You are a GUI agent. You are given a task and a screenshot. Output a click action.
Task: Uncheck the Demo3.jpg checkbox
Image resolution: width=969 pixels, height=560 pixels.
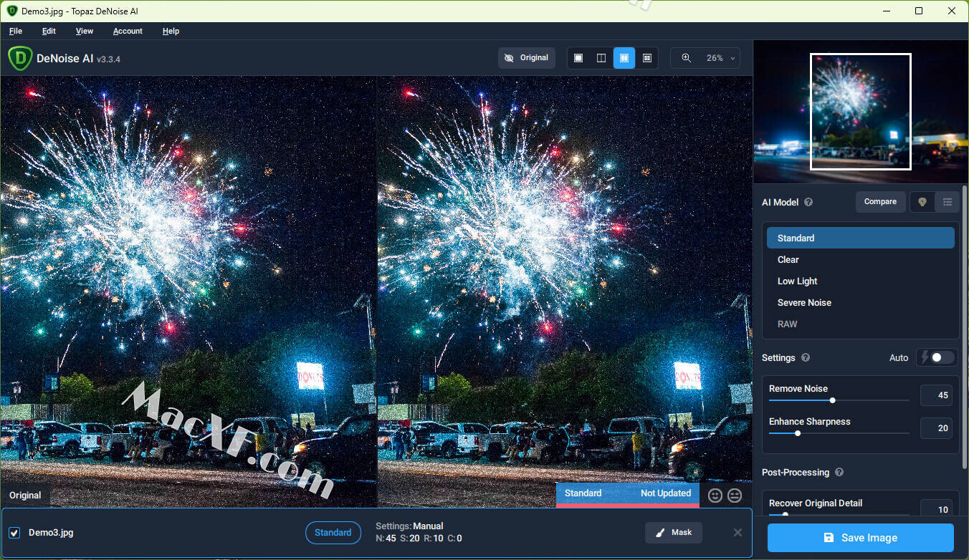(x=14, y=533)
